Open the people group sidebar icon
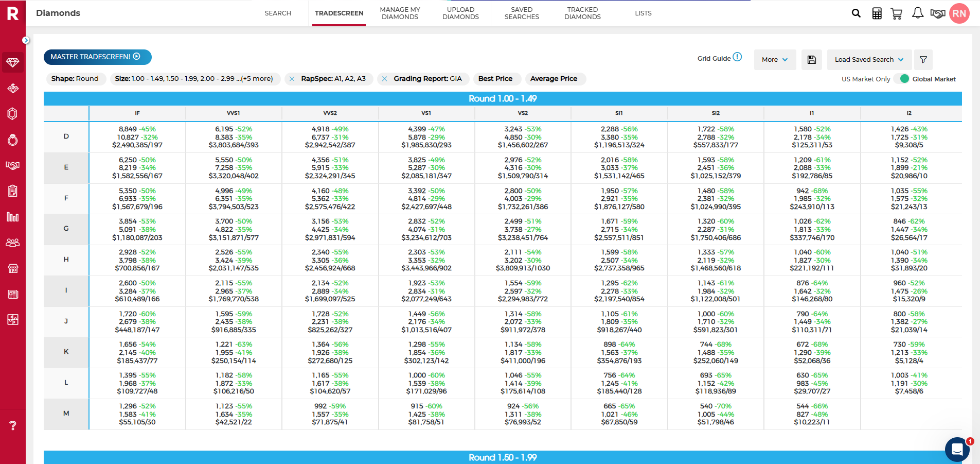Viewport: 980px width, 464px height. click(x=13, y=243)
